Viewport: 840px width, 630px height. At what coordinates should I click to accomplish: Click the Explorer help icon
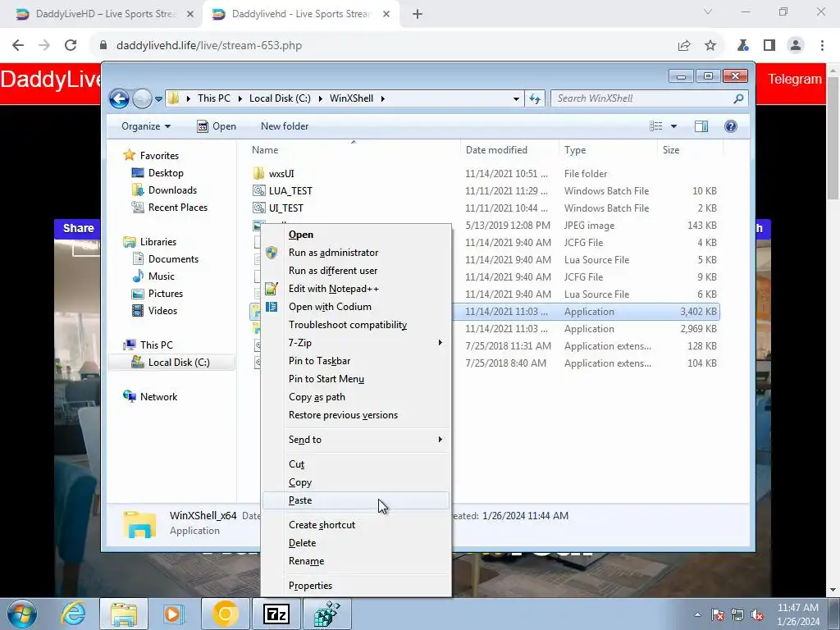(x=731, y=126)
